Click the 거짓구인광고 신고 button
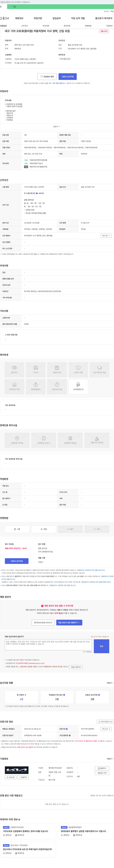The image size is (114, 868). point(105,721)
